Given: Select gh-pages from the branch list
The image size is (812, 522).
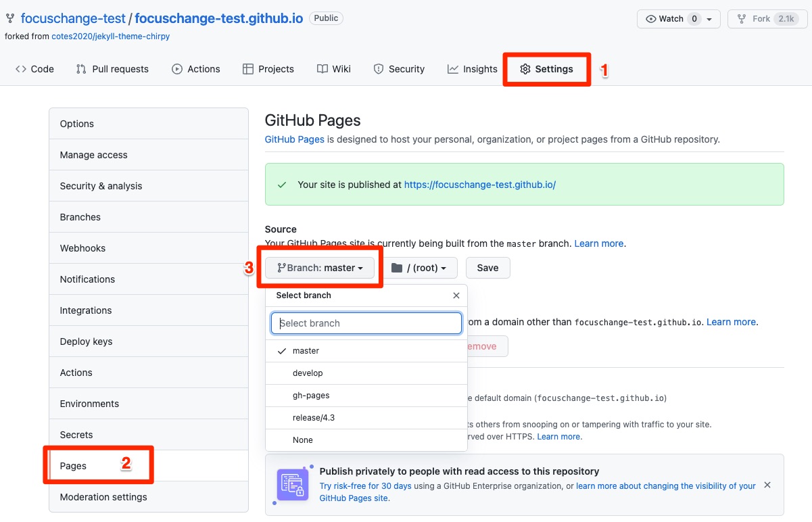Looking at the screenshot, I should pyautogui.click(x=312, y=395).
